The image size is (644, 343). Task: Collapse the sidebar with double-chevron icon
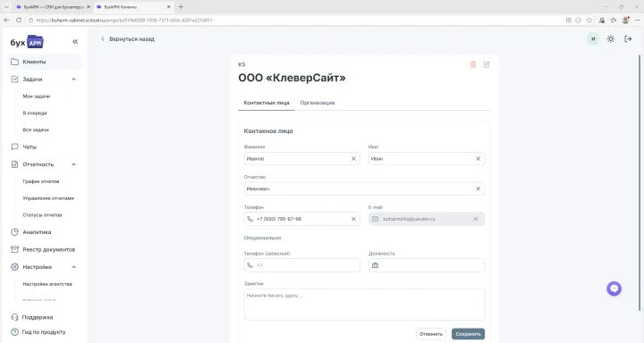click(75, 41)
